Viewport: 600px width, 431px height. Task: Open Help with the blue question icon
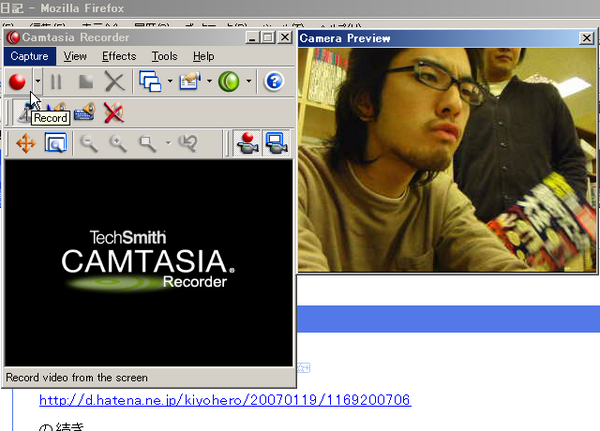274,82
